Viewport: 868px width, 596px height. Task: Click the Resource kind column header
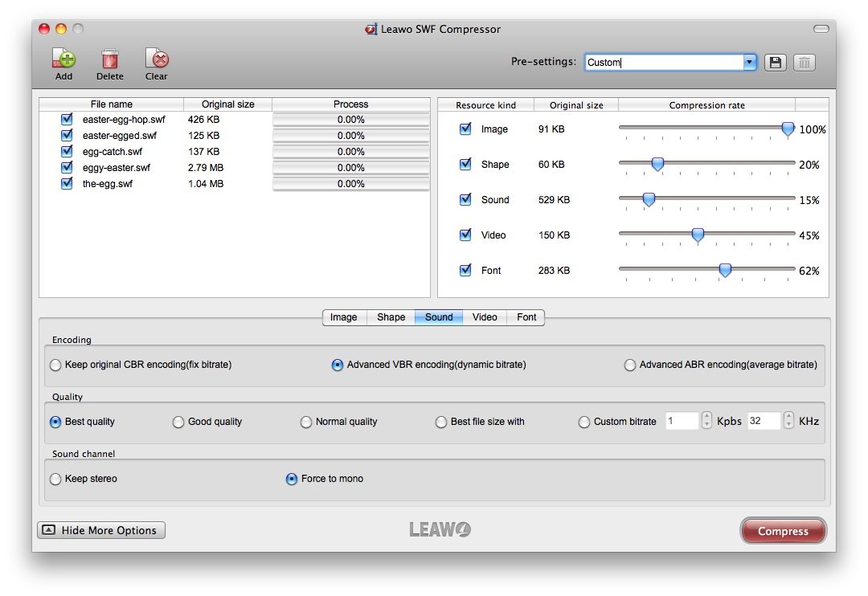[485, 105]
